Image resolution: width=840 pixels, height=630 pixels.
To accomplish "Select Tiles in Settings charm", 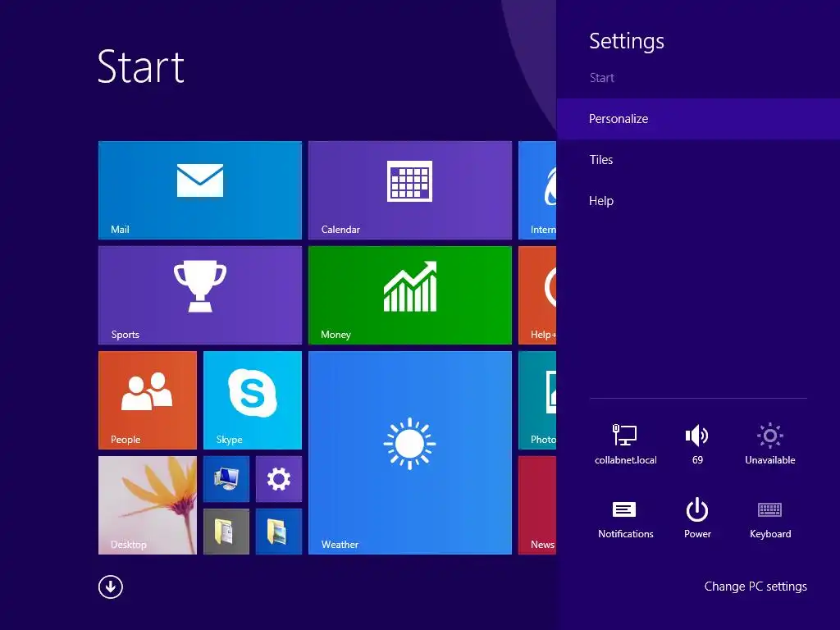I will coord(698,160).
